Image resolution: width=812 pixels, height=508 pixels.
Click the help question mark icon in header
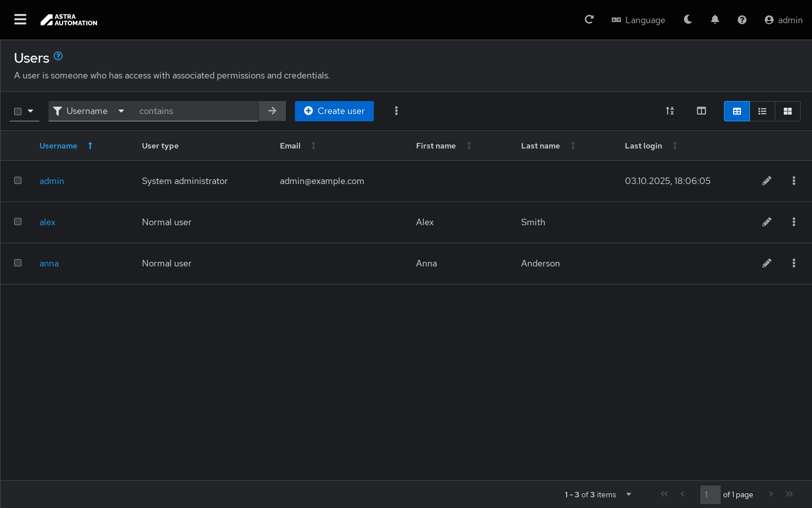742,20
